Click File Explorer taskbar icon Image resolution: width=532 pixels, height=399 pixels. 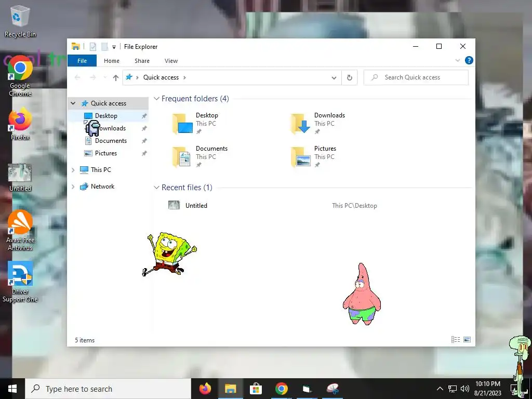(230, 389)
